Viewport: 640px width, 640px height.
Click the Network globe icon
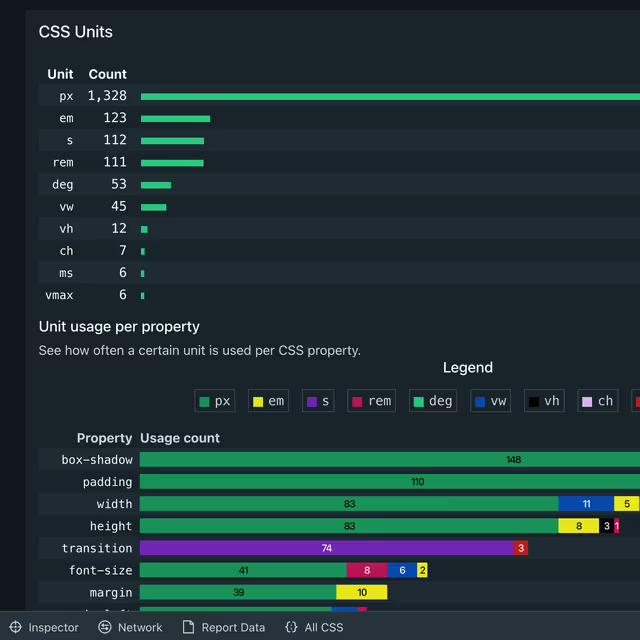pos(105,627)
